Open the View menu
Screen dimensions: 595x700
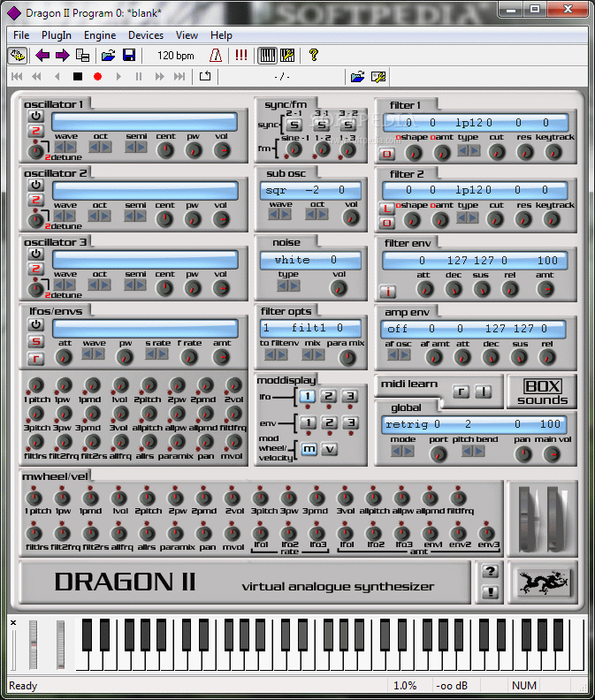pos(187,35)
